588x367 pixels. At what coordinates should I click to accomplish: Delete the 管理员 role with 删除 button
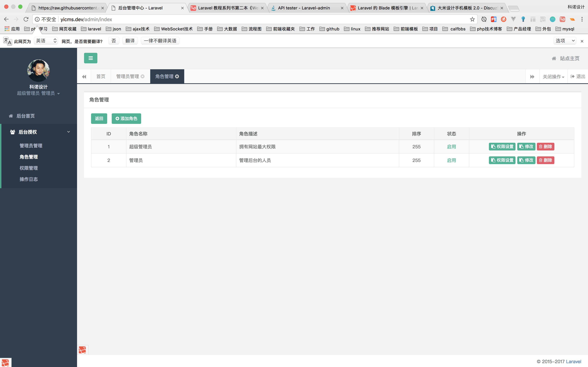click(545, 160)
